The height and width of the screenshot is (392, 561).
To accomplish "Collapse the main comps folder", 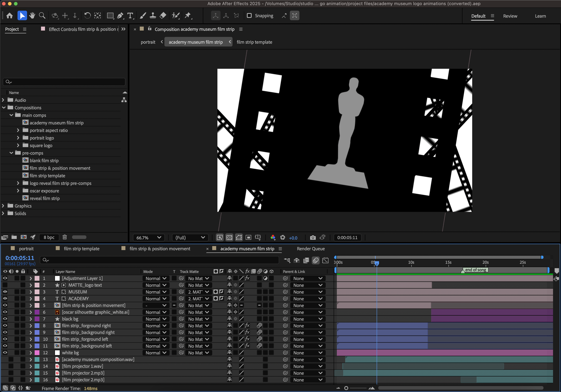I will pos(11,115).
